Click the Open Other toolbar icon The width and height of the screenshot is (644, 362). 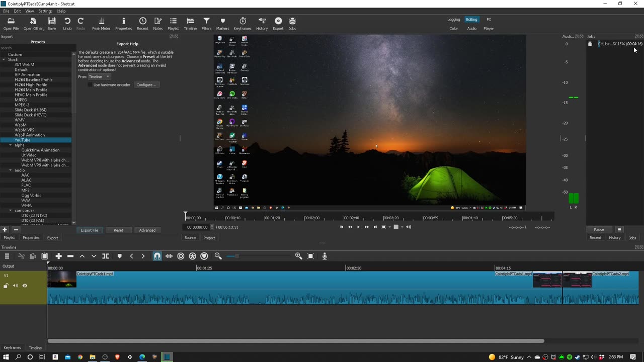click(x=33, y=23)
